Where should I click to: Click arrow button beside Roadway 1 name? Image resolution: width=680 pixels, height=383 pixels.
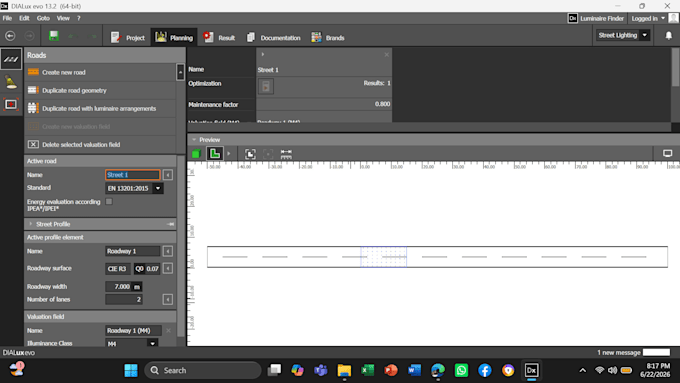[168, 251]
